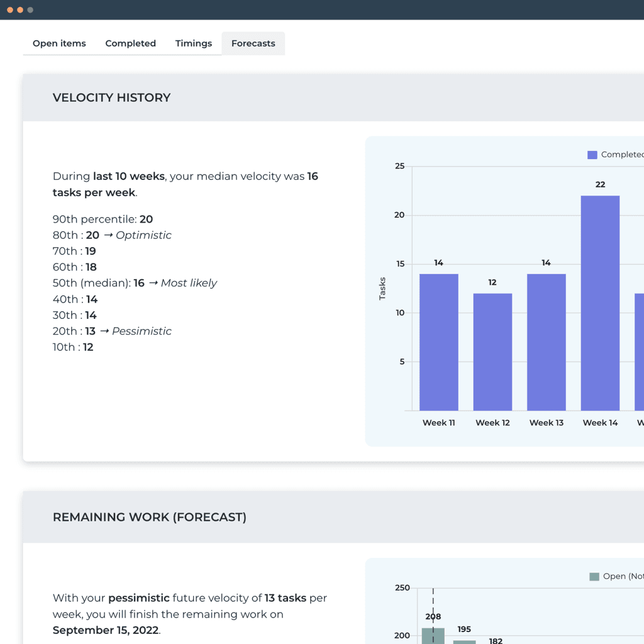
Task: Click the REMAINING WORK (FORECAST) header
Action: pyautogui.click(x=149, y=517)
